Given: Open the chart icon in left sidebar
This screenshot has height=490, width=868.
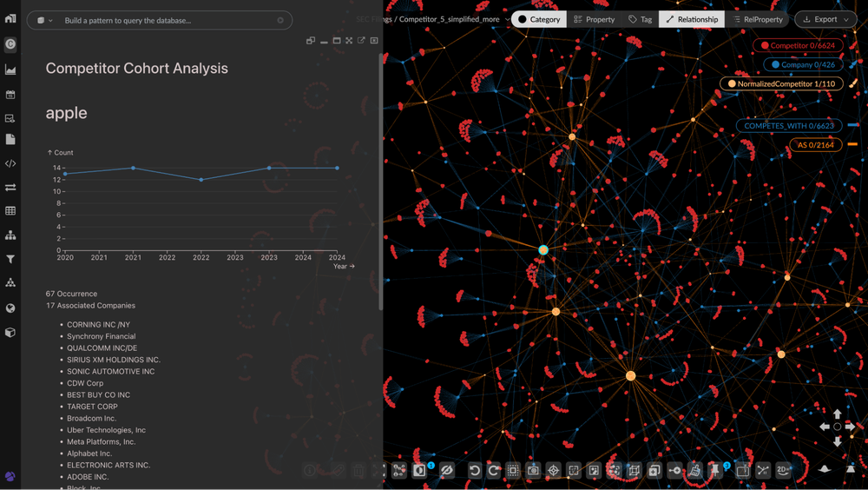Looking at the screenshot, I should click(10, 70).
